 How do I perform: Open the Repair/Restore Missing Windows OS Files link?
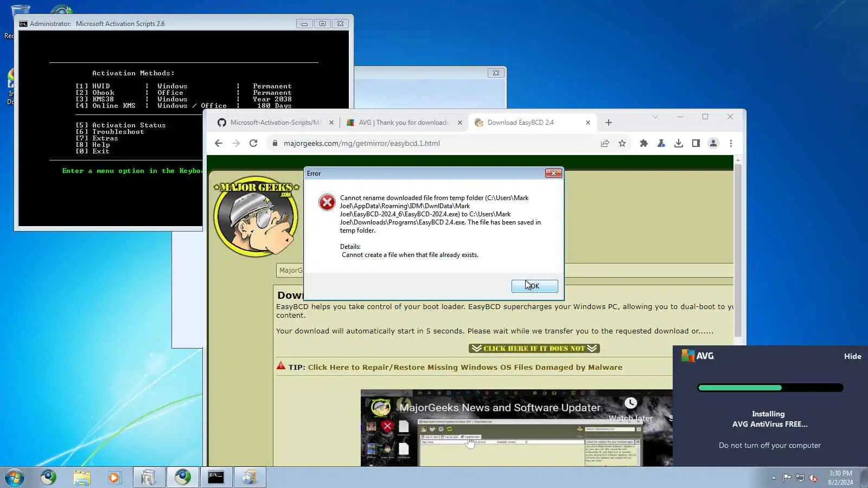pyautogui.click(x=465, y=367)
